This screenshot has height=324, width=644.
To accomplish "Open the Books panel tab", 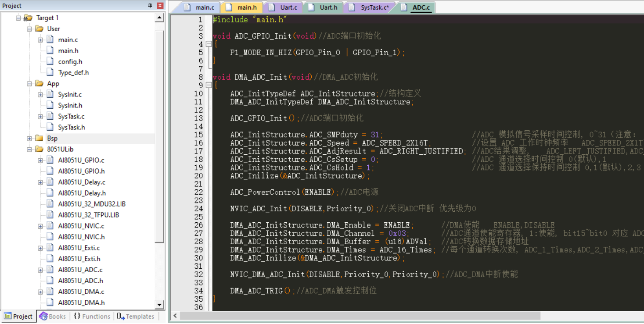I will (x=52, y=316).
